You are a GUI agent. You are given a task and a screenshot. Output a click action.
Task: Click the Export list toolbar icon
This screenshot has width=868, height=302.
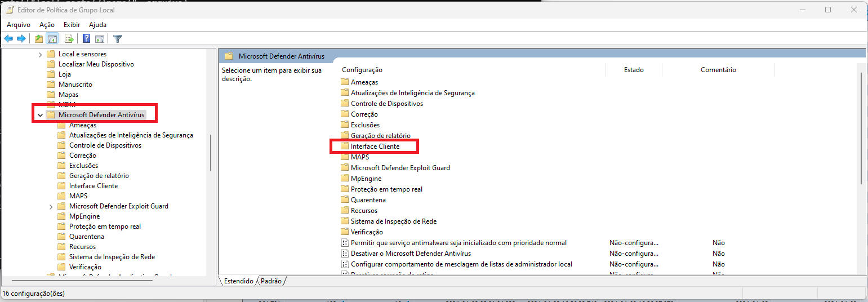(69, 39)
